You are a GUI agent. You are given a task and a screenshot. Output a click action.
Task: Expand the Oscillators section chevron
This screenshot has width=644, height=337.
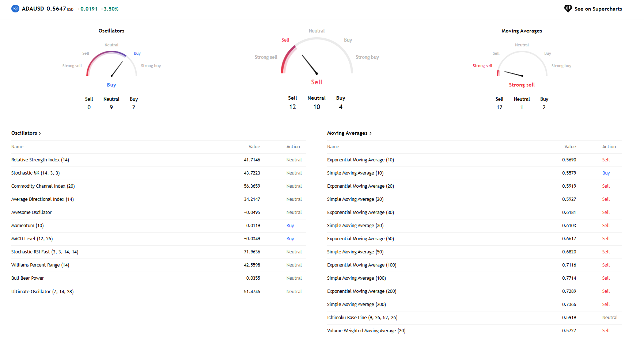click(39, 133)
